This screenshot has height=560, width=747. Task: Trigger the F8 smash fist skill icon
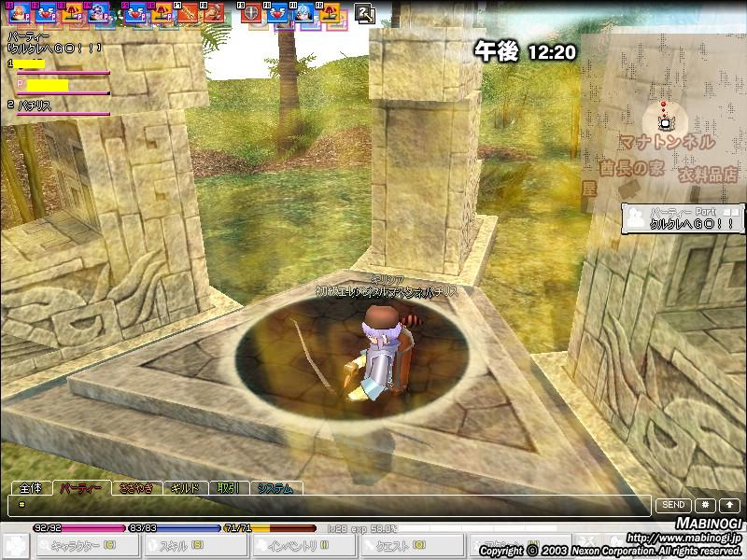(214, 12)
